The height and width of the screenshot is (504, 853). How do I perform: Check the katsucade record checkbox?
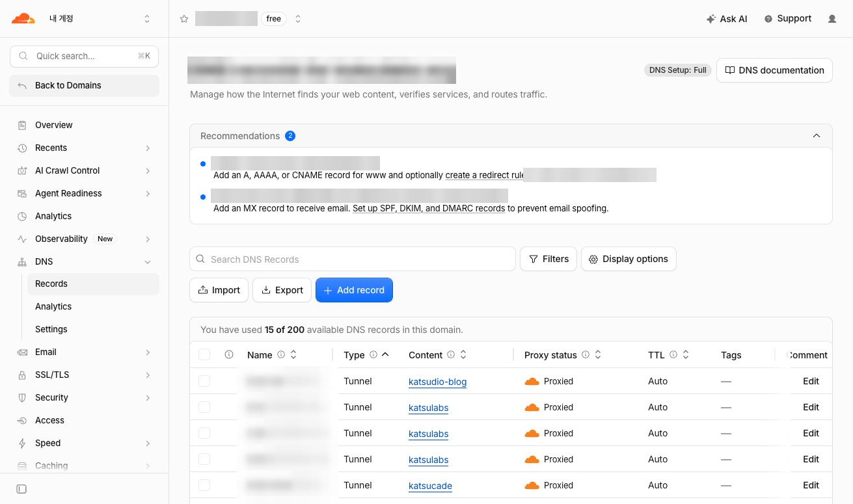204,485
